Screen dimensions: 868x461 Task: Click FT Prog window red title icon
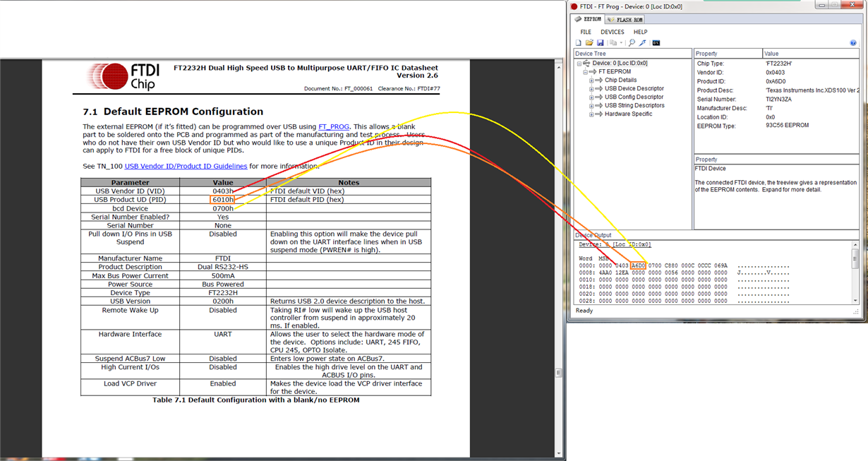[x=574, y=6]
